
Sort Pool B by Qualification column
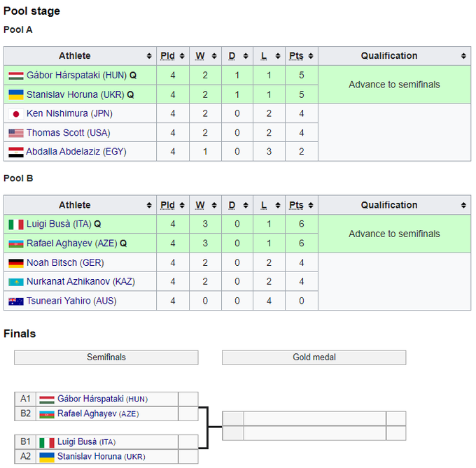463,206
